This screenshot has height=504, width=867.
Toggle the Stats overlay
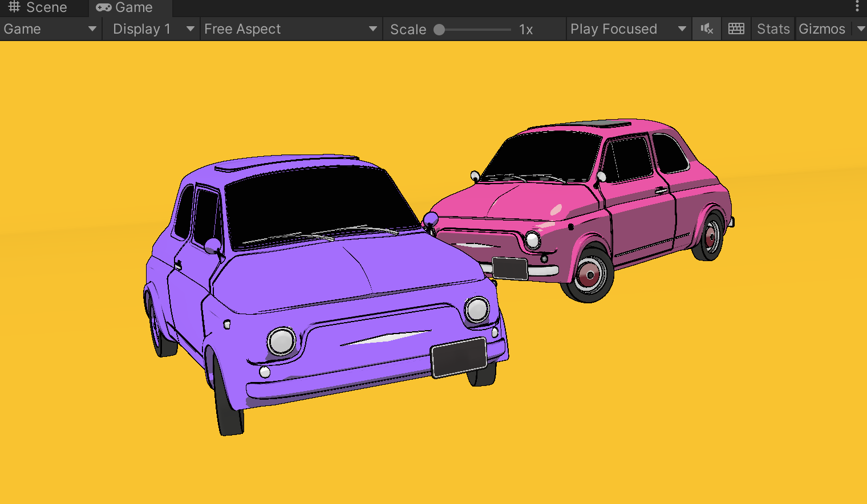point(773,29)
